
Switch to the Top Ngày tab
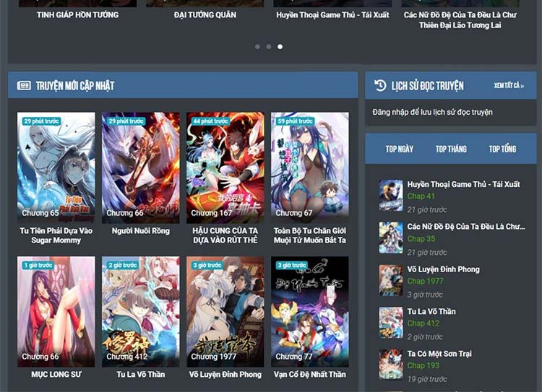[399, 149]
